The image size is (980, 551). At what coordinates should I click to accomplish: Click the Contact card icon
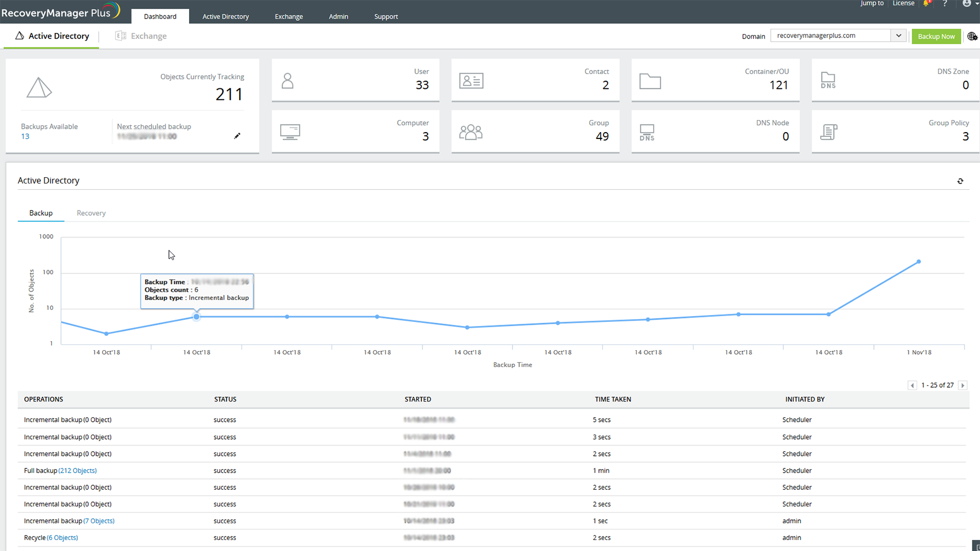click(x=471, y=81)
